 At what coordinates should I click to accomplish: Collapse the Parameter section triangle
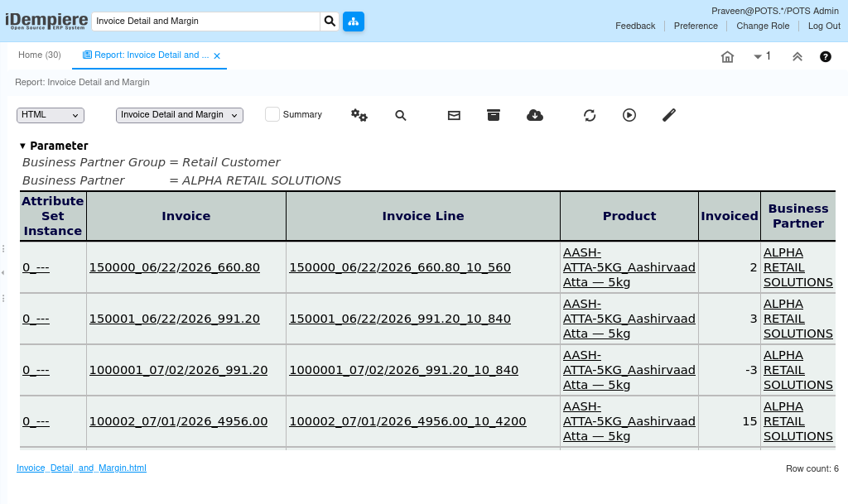coord(22,146)
